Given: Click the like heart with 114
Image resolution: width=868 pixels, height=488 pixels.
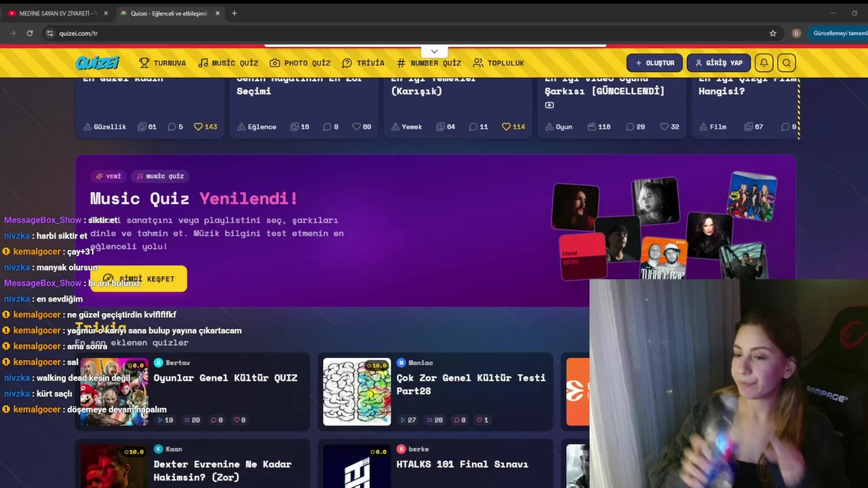Looking at the screenshot, I should (x=513, y=127).
